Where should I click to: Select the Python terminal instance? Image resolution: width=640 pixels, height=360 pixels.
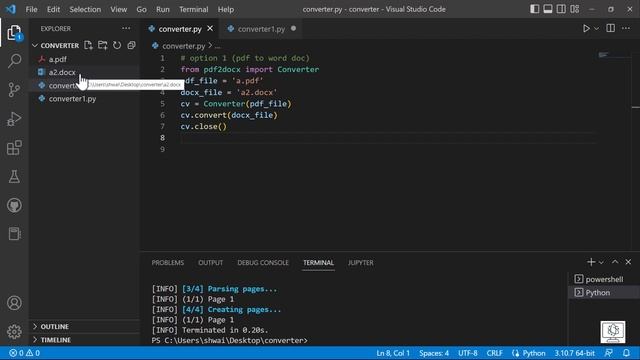604,292
